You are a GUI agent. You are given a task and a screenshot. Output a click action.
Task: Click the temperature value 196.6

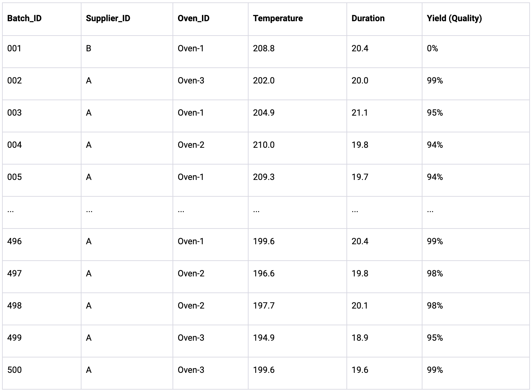(x=264, y=274)
